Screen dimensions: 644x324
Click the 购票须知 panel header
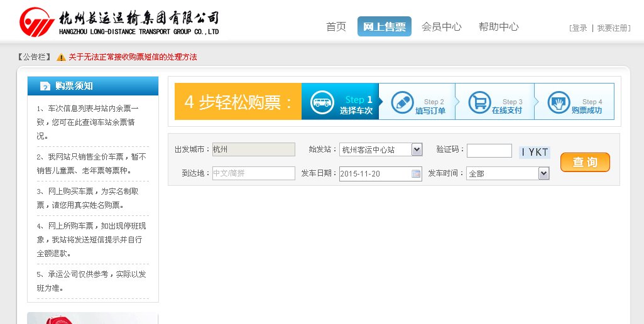coord(93,86)
